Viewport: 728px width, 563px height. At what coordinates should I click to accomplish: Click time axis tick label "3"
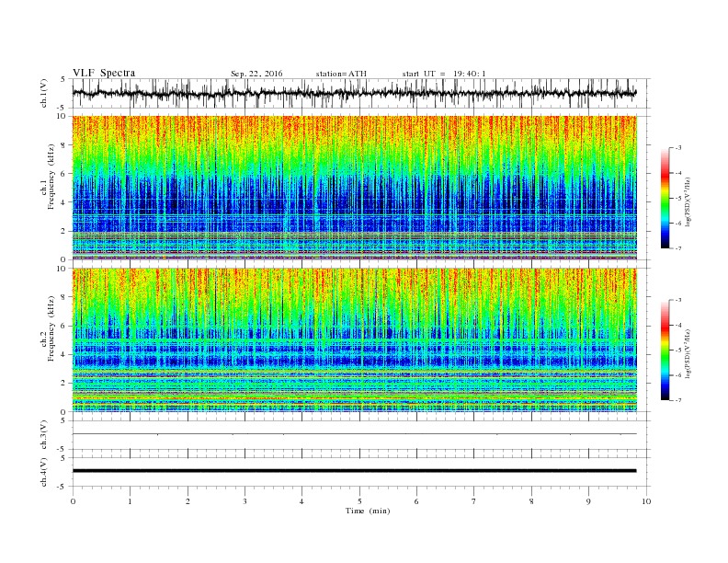(x=245, y=501)
